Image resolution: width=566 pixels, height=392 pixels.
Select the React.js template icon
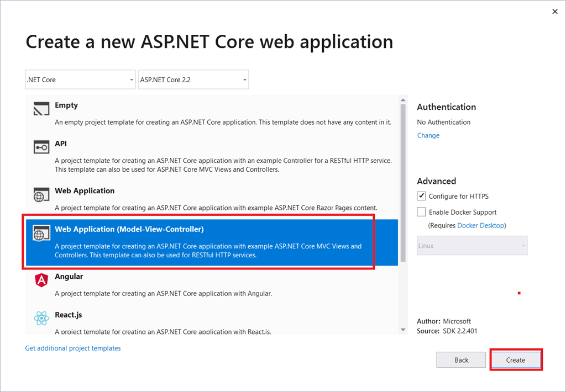click(x=41, y=319)
